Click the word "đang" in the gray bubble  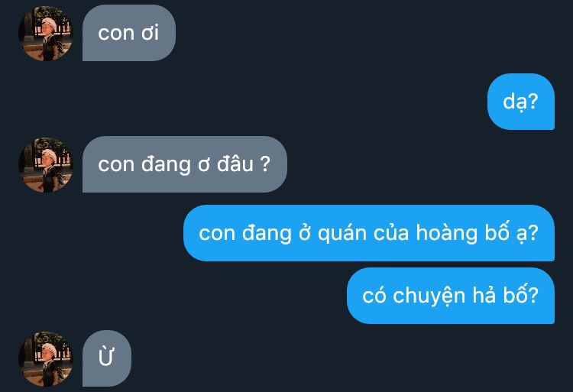coord(166,165)
